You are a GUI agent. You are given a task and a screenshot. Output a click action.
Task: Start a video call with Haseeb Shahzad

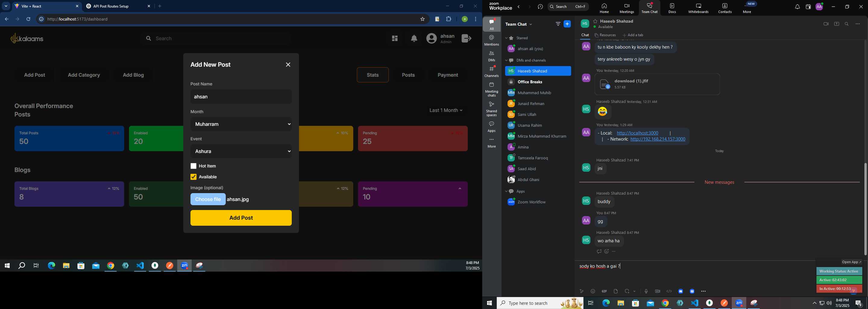(x=826, y=24)
